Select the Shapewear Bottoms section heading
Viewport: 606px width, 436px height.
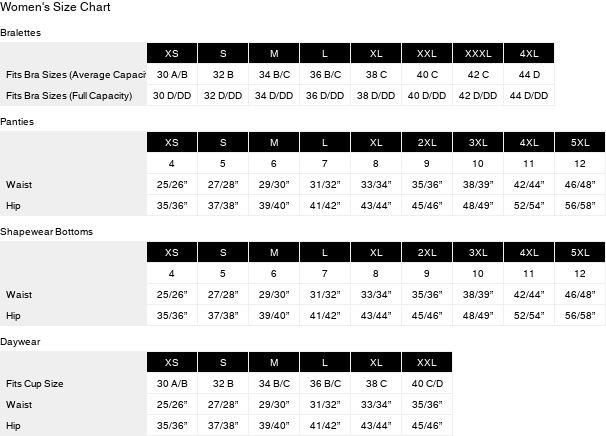click(x=47, y=231)
